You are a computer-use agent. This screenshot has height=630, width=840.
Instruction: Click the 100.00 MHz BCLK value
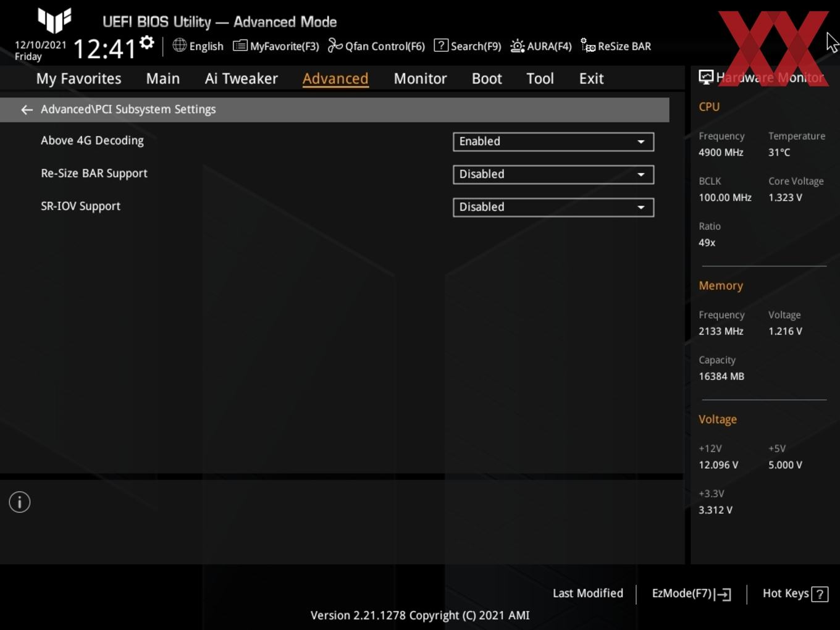[x=725, y=198]
